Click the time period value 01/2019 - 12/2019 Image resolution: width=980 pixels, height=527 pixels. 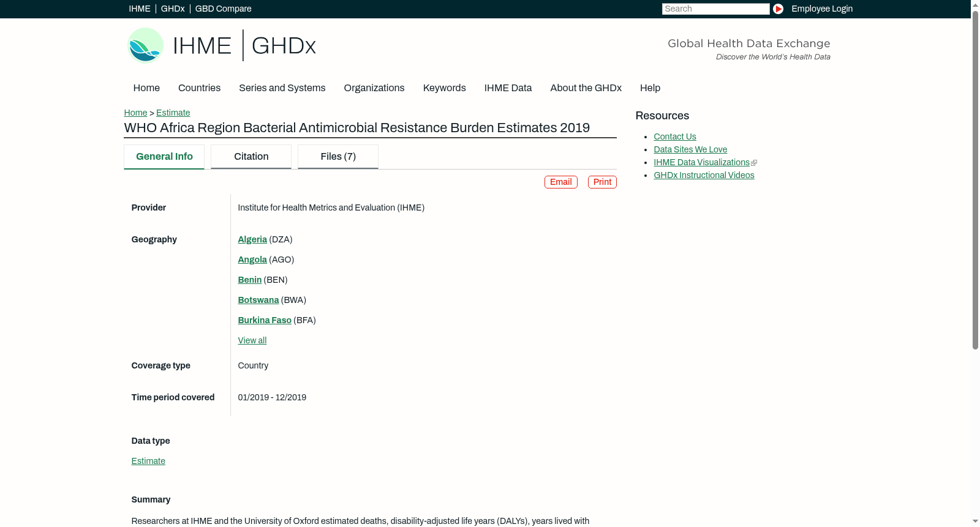click(x=272, y=397)
